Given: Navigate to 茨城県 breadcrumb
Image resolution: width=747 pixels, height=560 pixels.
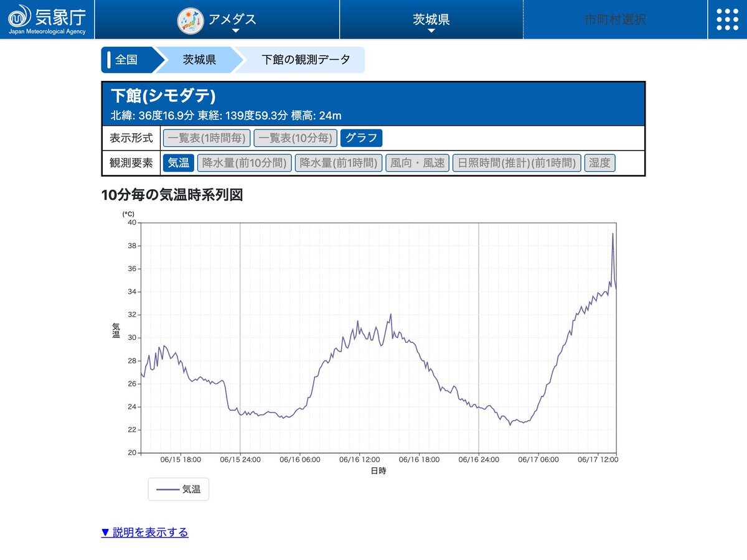Looking at the screenshot, I should click(x=199, y=60).
